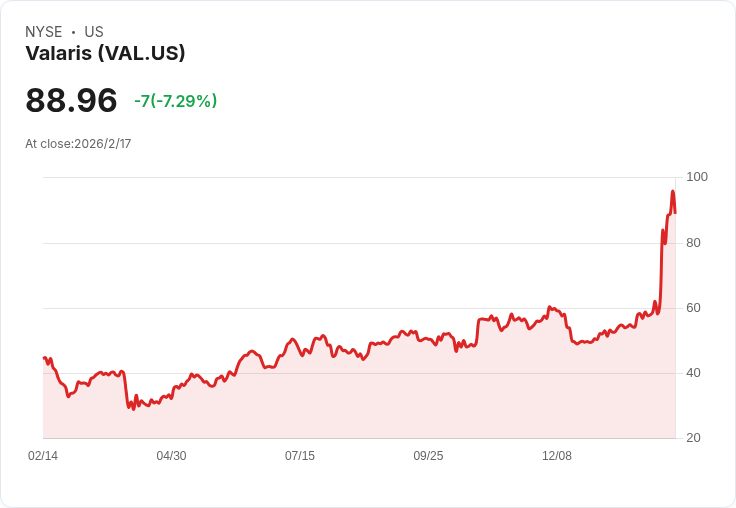Click the price line's leftmost starting point
736x508 pixels.
click(x=44, y=358)
